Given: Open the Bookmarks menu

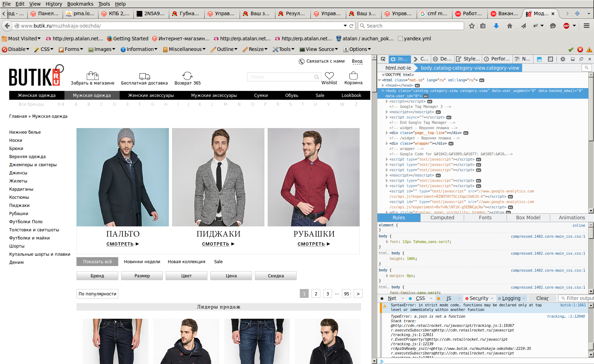Looking at the screenshot, I should pos(80,4).
